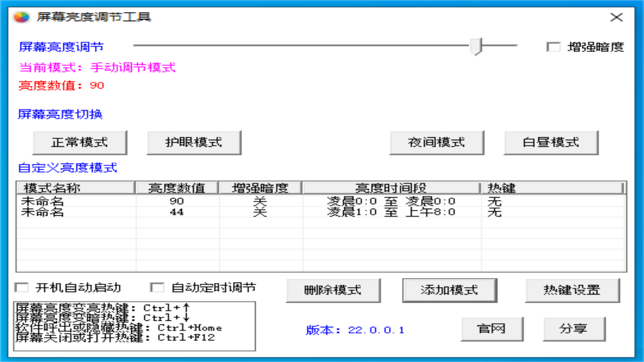Click the time range 凌晨1:0 至 上午8:0
644x362 pixels.
391,212
